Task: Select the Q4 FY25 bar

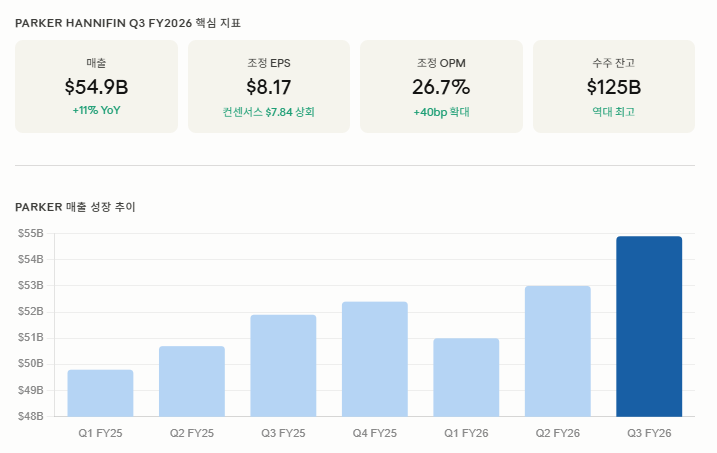Action: (375, 359)
